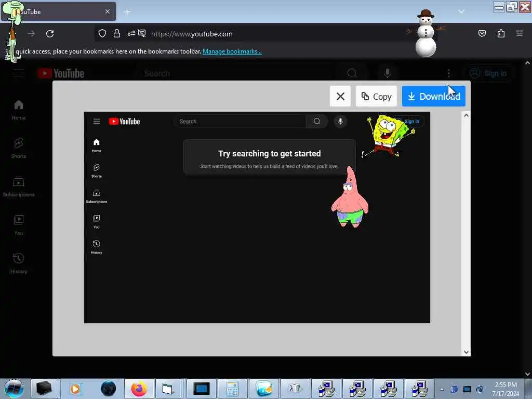Open the Extensions puzzle icon
Screen dimensions: 532x399
pos(501,34)
